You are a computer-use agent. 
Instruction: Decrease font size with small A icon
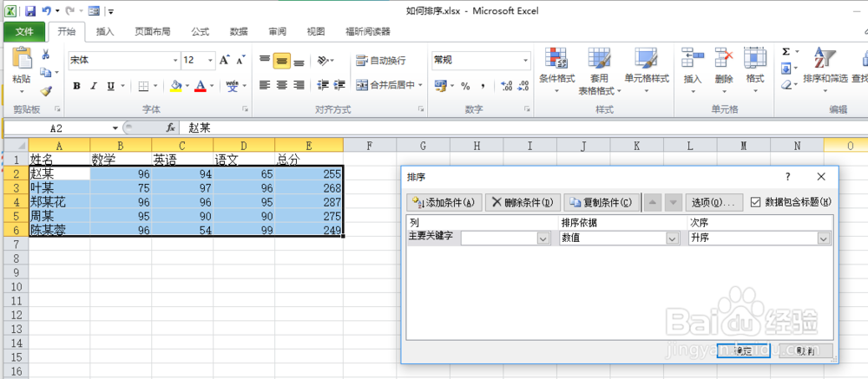240,60
